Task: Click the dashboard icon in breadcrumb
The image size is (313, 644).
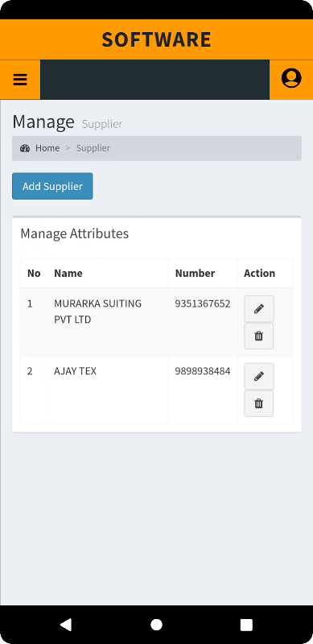Action: tap(25, 148)
